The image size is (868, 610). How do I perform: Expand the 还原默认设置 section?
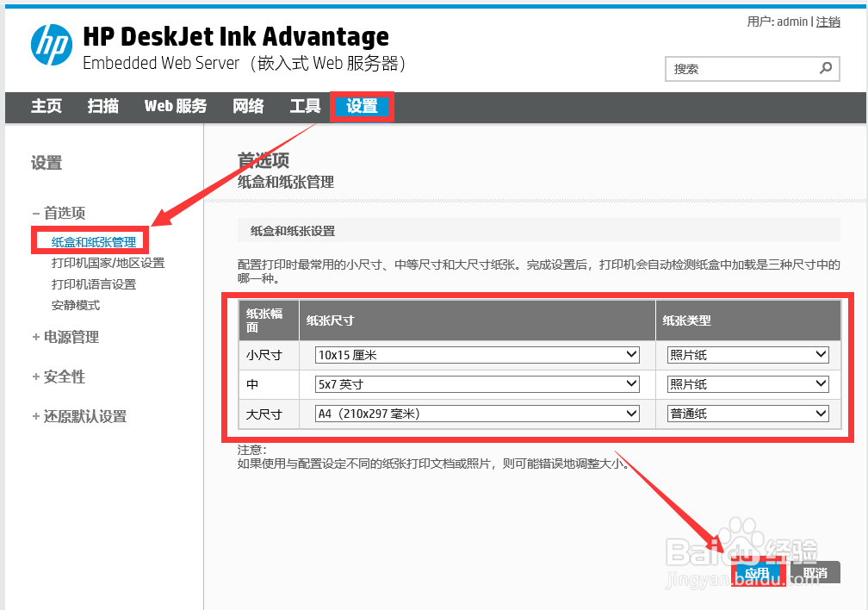pos(79,416)
